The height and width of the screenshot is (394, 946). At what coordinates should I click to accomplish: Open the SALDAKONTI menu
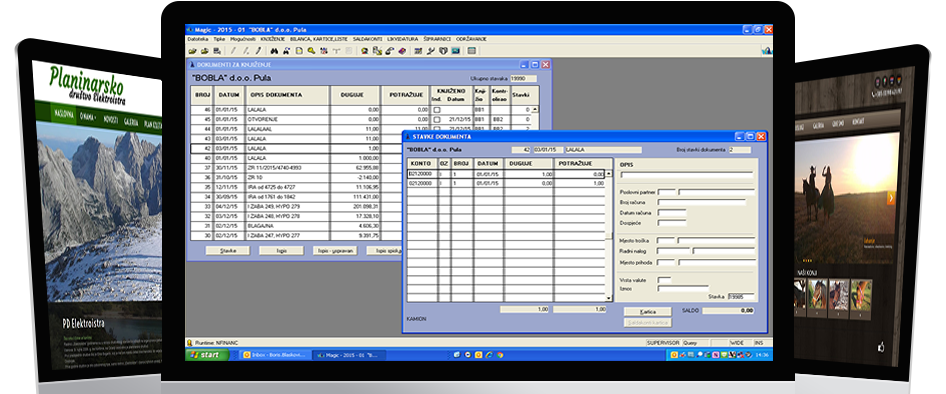[x=367, y=39]
